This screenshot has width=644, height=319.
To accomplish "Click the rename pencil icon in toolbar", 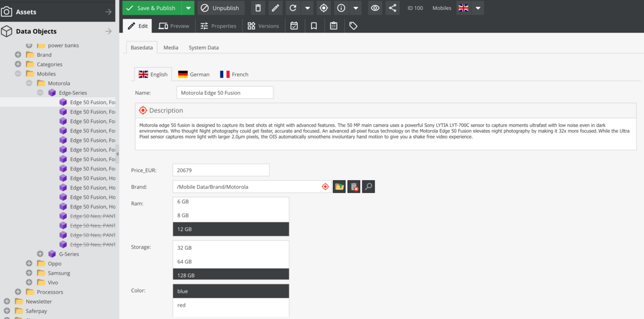I will [x=275, y=8].
